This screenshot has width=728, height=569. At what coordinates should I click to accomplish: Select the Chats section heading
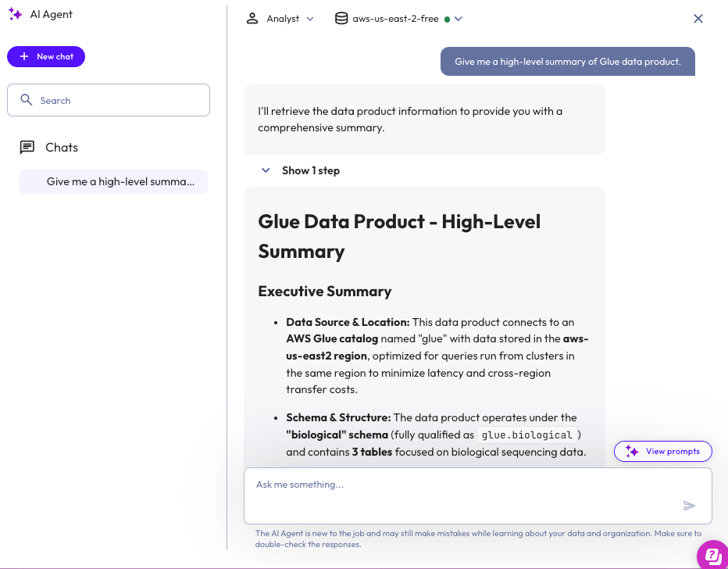pos(62,147)
